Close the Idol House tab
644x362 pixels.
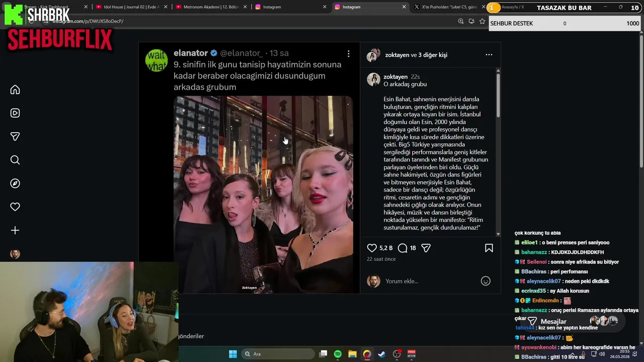coord(166,7)
